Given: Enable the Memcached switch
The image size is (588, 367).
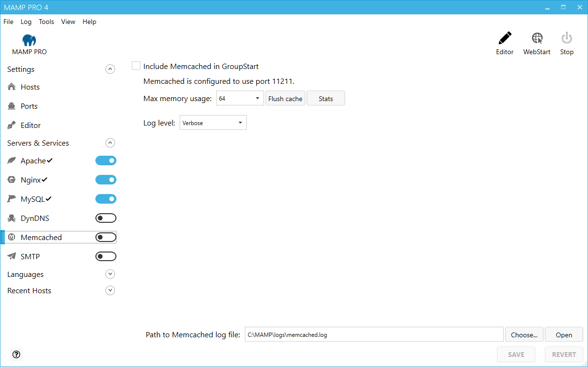Looking at the screenshot, I should [x=106, y=237].
